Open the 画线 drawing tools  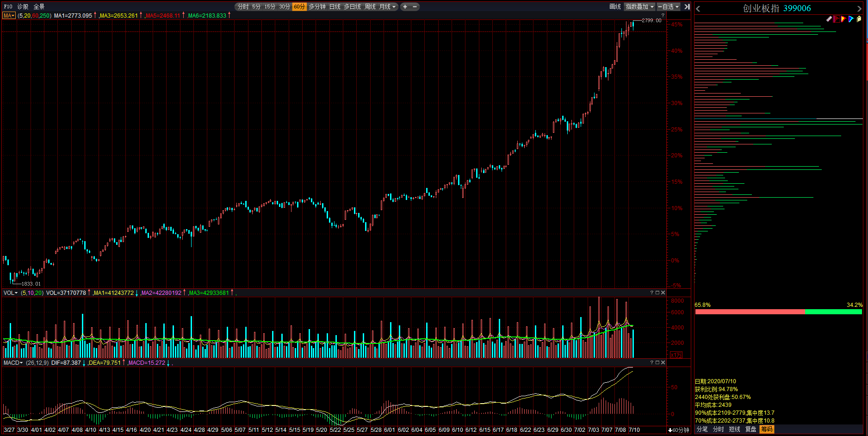[x=615, y=7]
